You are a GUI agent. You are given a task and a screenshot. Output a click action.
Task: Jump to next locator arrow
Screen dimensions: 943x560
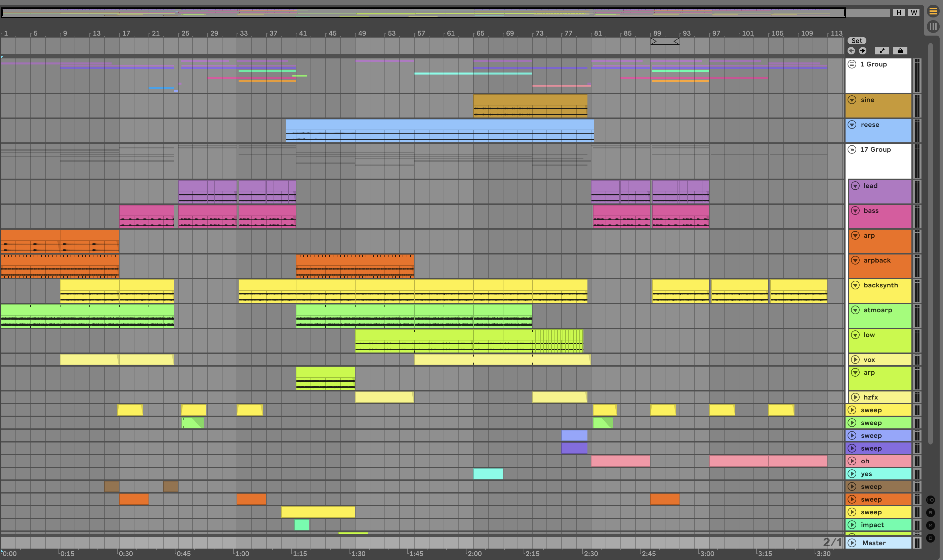pyautogui.click(x=863, y=51)
